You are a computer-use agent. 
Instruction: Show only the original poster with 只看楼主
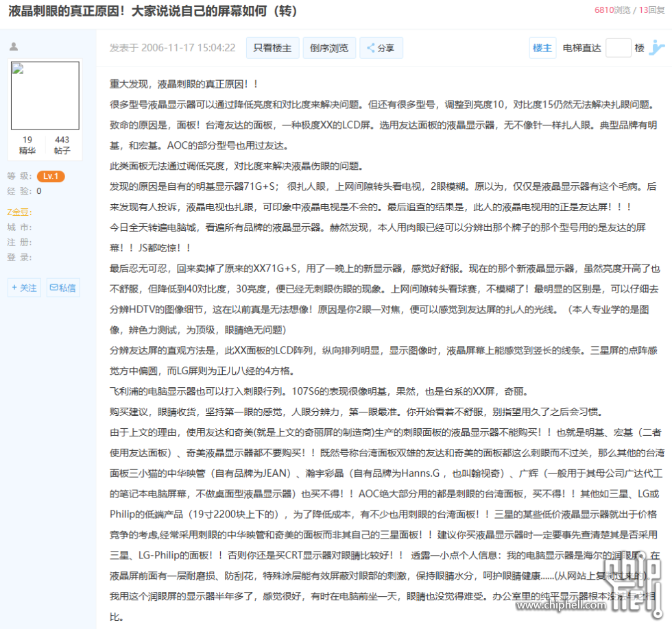coord(273,48)
